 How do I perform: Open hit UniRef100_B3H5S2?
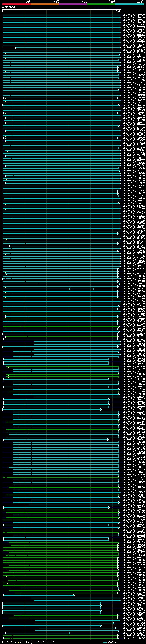[x=134, y=35]
